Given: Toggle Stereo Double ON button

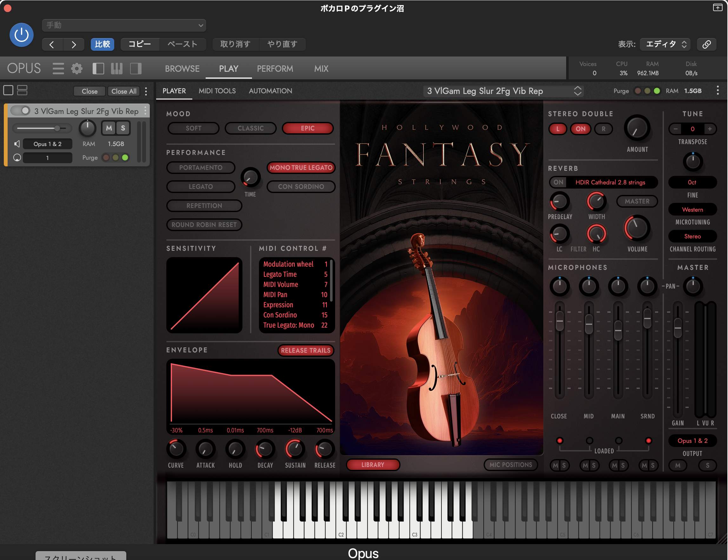Looking at the screenshot, I should point(580,129).
